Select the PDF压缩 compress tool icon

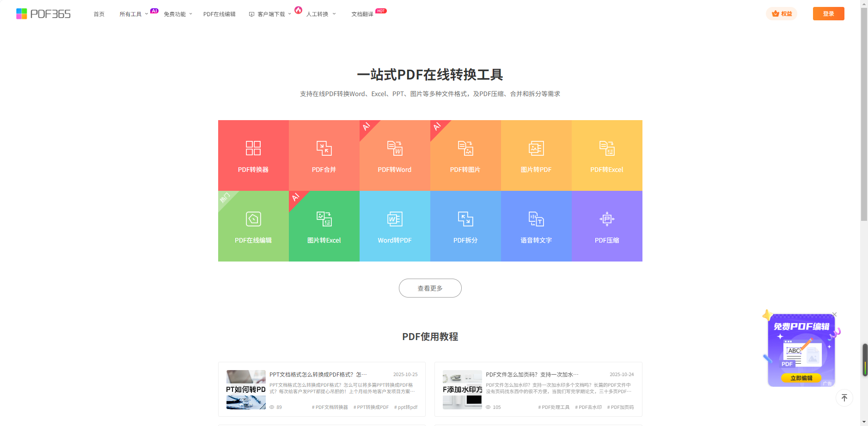[x=607, y=219]
